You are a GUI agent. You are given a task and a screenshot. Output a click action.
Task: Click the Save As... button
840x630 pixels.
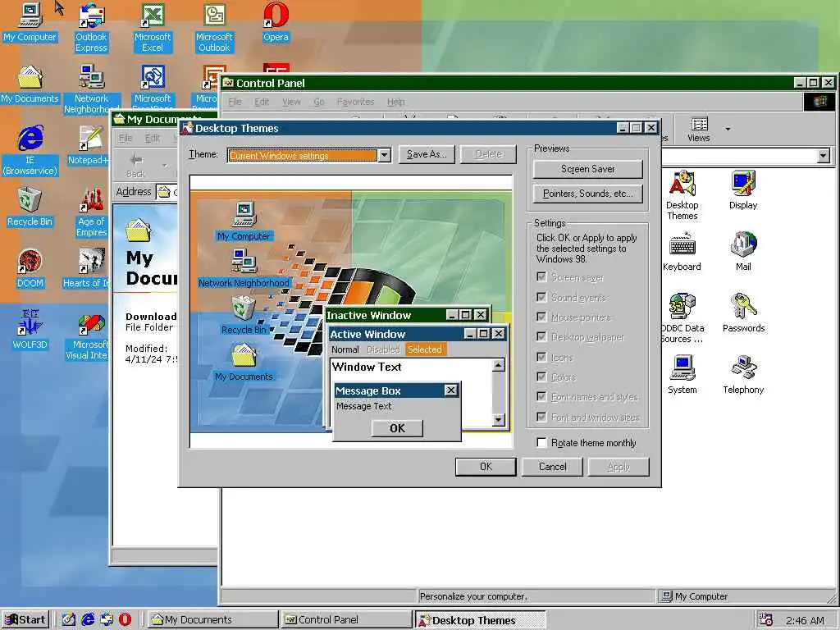pyautogui.click(x=427, y=154)
